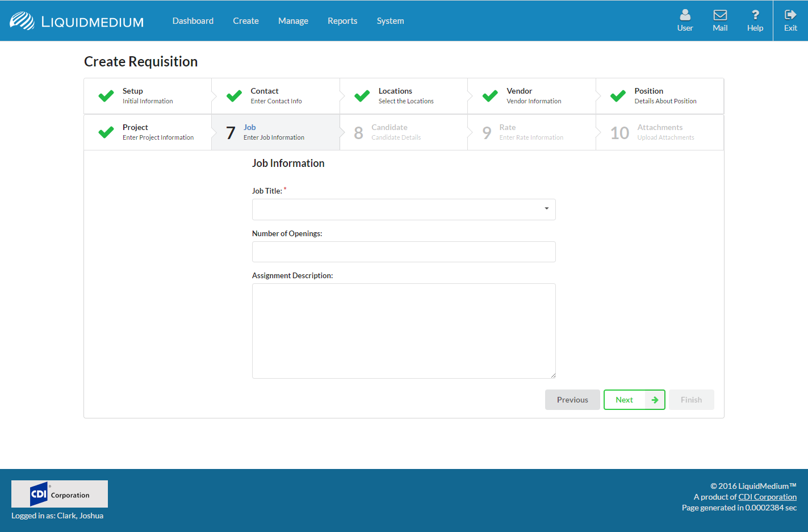Viewport: 808px width, 532px height.
Task: Click the LiquidMedium logo icon
Action: [x=22, y=21]
